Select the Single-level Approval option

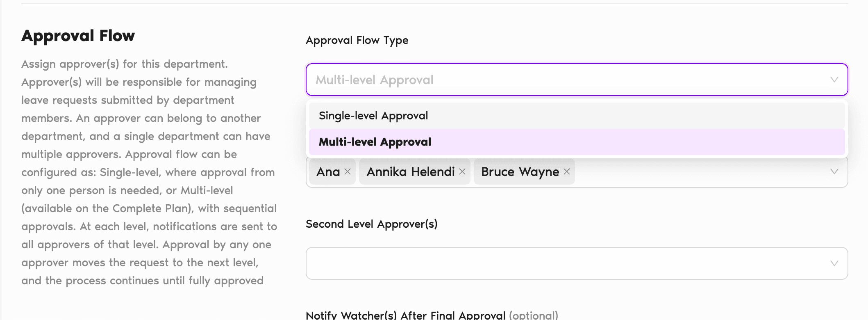[373, 116]
